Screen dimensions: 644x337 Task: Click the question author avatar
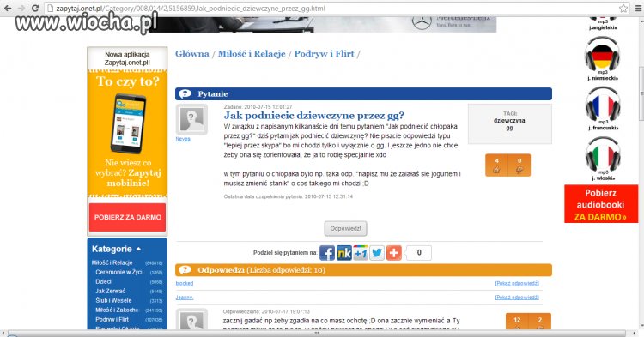tap(191, 119)
